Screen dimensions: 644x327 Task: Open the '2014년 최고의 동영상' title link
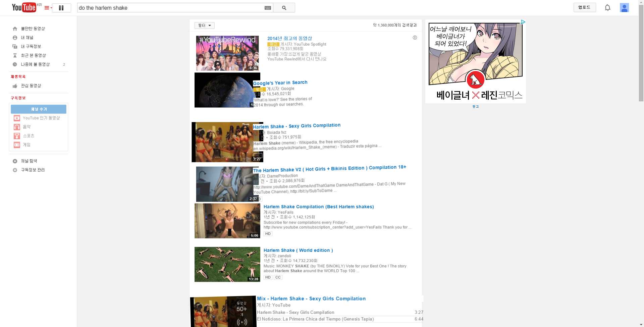click(289, 38)
